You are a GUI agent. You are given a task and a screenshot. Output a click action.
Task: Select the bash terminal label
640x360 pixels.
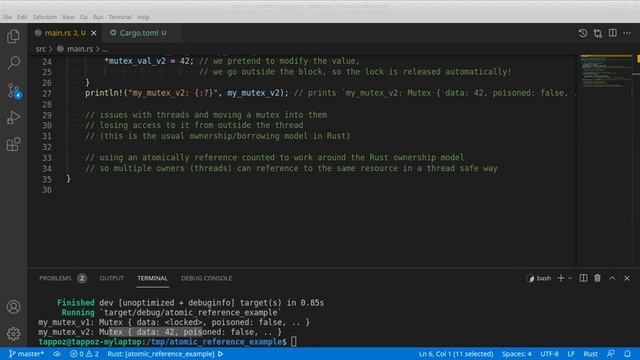tap(539, 278)
